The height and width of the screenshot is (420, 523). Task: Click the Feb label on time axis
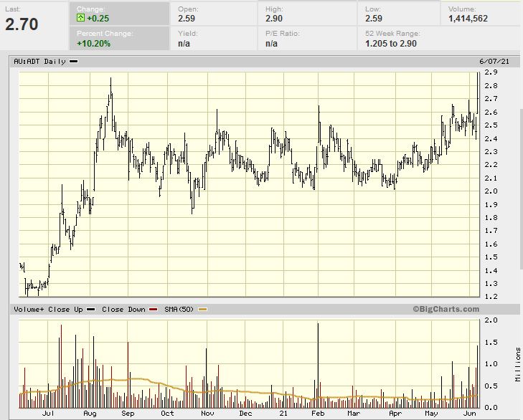[316, 414]
